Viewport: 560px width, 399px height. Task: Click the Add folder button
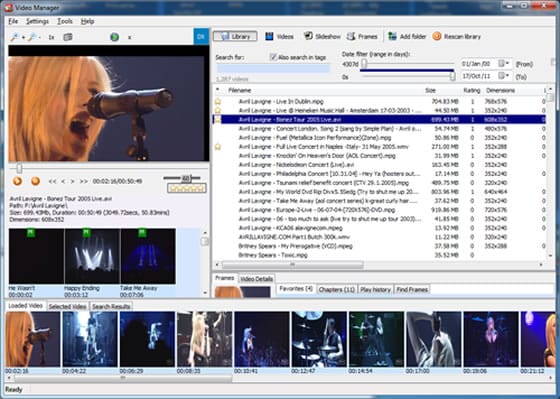click(408, 36)
